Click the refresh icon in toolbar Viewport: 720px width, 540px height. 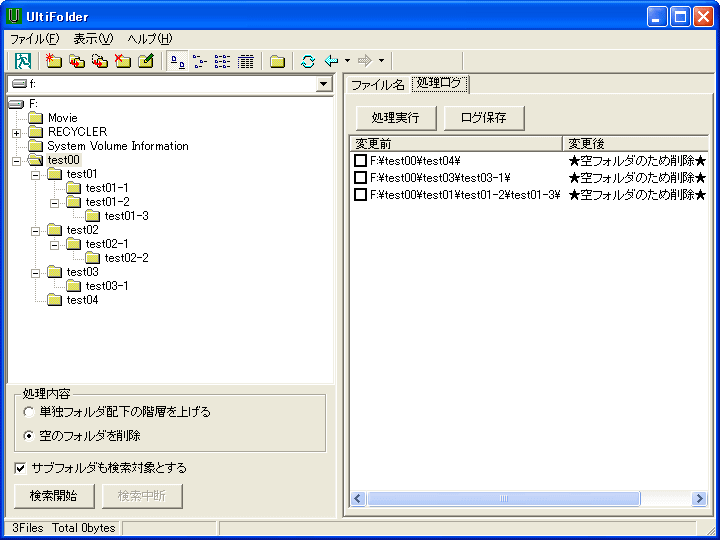pos(307,61)
